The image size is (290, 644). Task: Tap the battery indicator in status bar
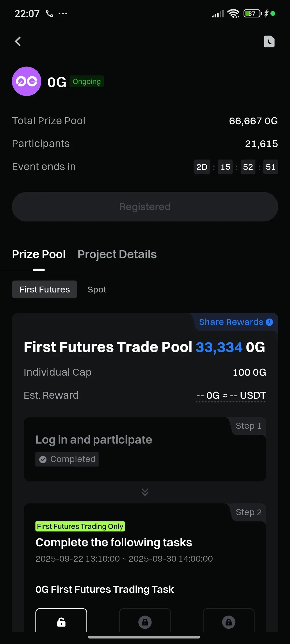[252, 13]
